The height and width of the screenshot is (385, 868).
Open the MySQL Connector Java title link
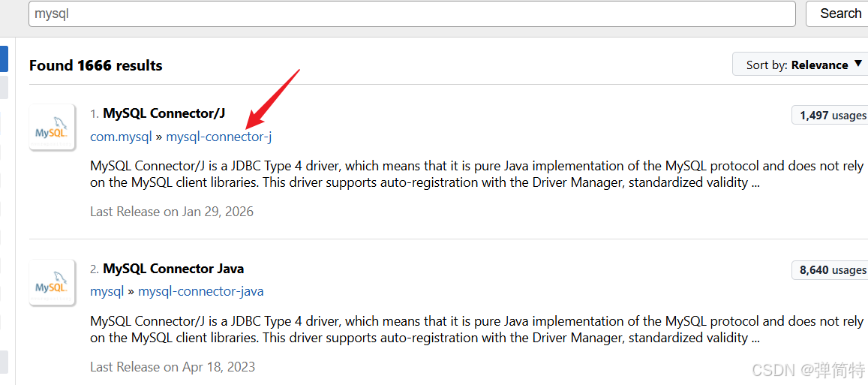coord(173,269)
